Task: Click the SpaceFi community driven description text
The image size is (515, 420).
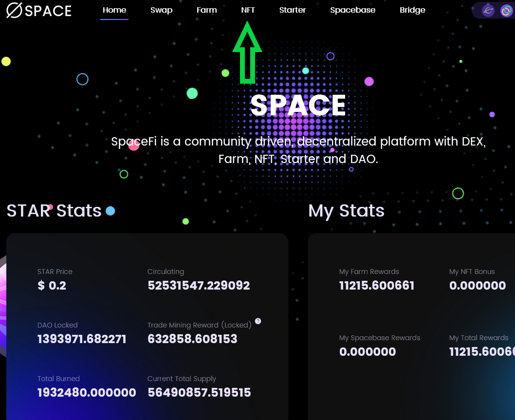Action: [x=298, y=150]
